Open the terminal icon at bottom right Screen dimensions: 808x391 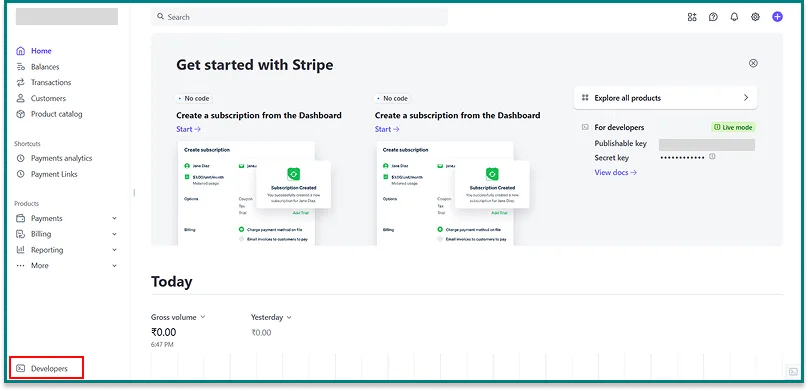pos(794,371)
